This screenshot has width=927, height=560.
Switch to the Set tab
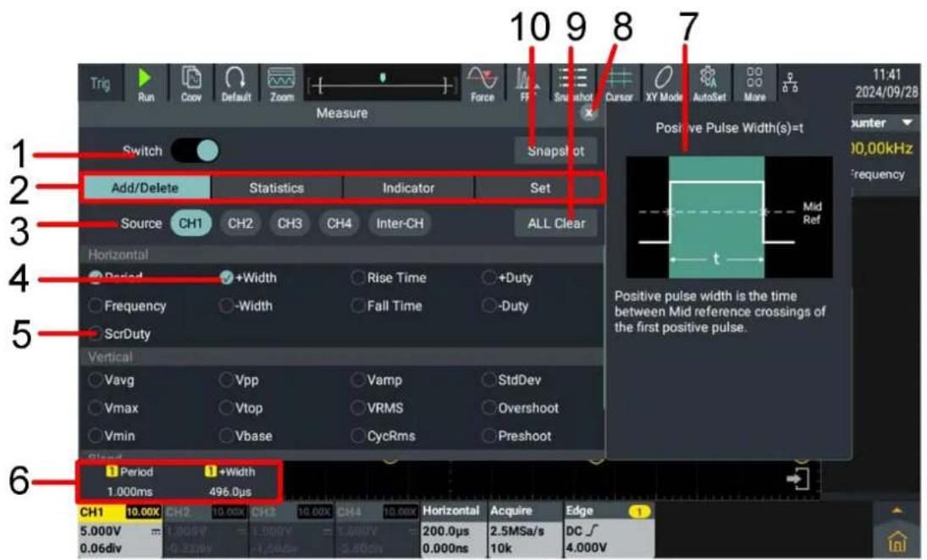540,188
